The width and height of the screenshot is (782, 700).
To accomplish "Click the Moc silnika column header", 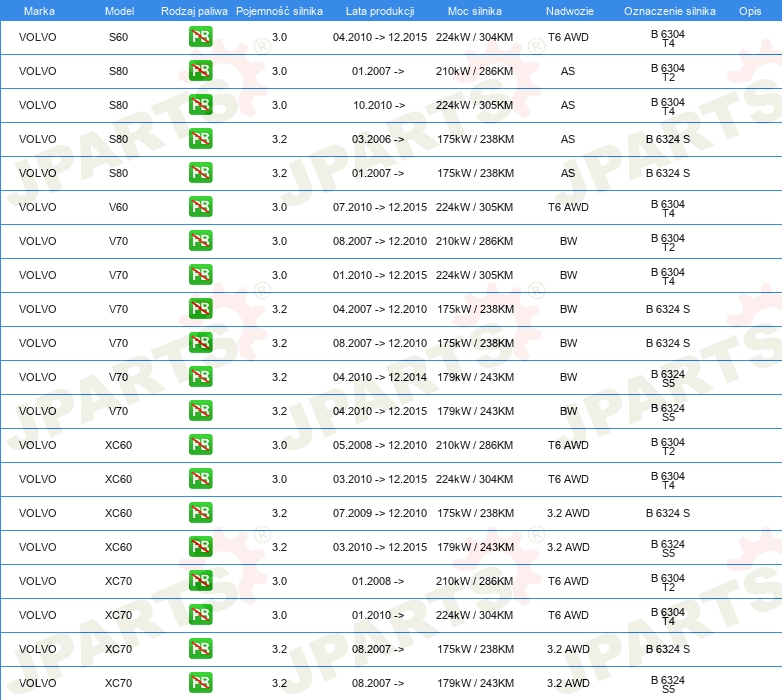I will pos(474,11).
